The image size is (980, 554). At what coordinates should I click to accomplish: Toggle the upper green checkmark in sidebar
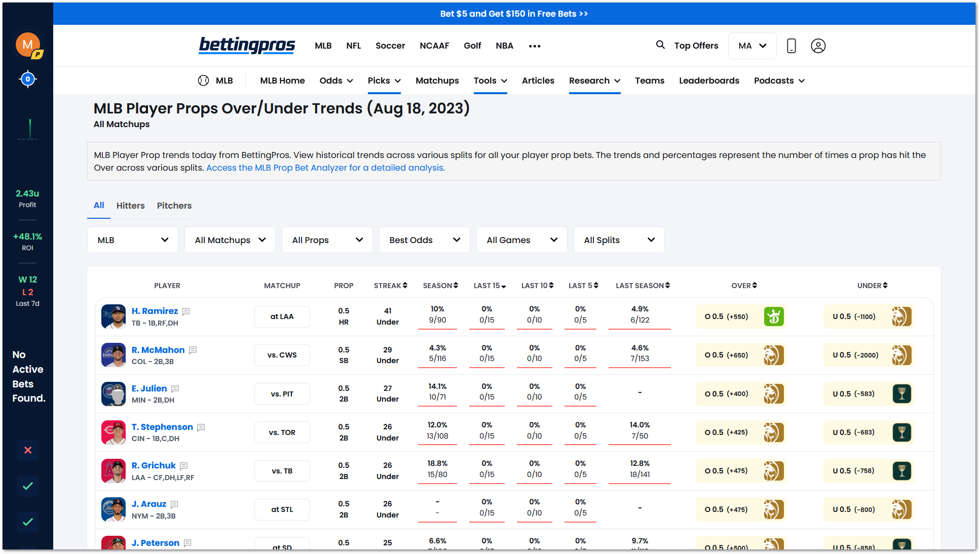tap(28, 486)
